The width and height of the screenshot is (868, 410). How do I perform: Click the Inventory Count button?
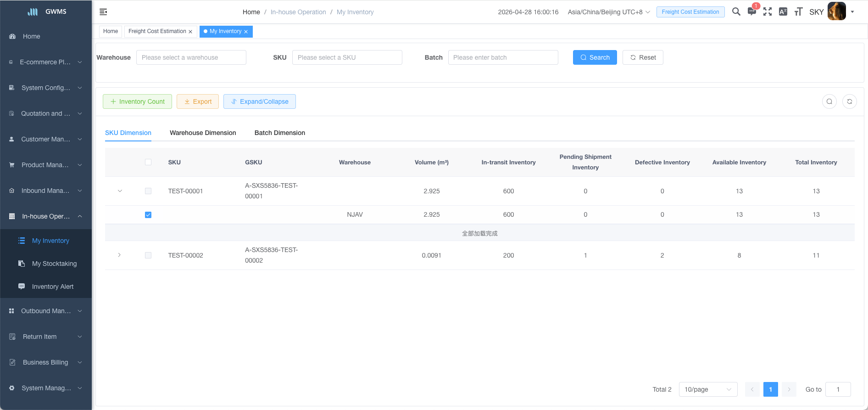pos(137,101)
